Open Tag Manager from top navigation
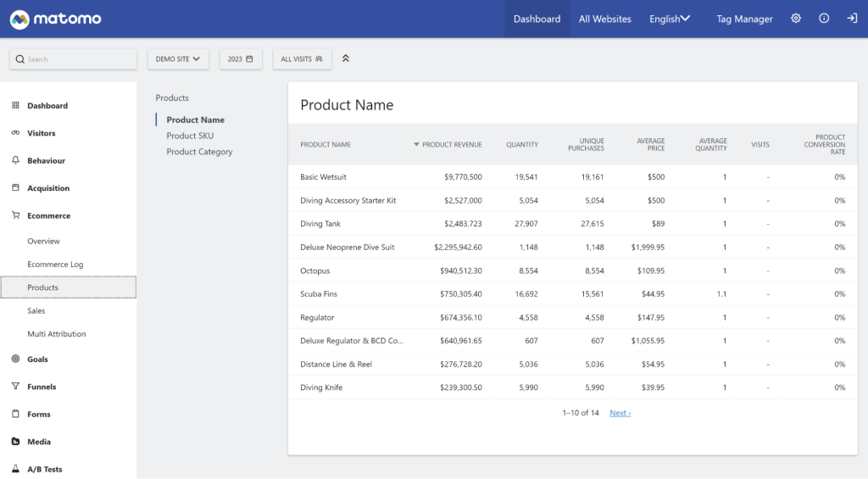 (x=744, y=19)
